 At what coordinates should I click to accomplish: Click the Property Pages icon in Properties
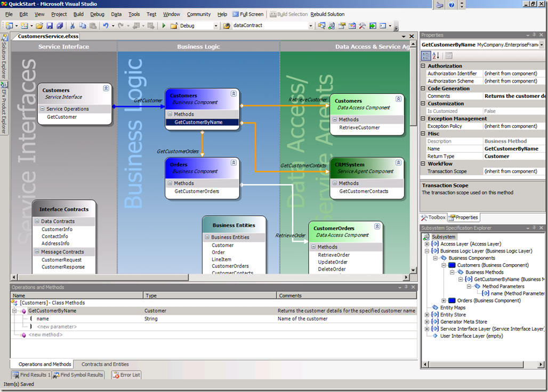click(449, 55)
